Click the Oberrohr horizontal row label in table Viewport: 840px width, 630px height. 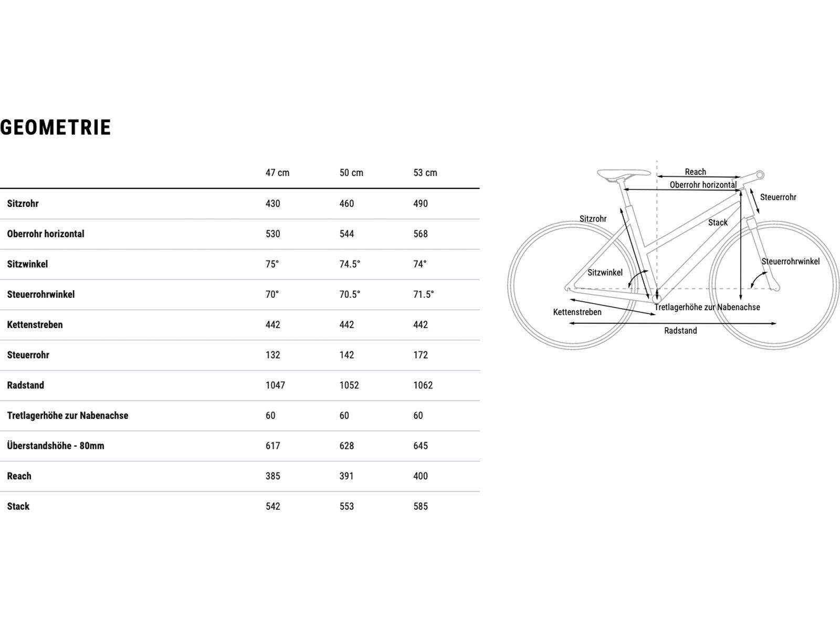point(46,234)
